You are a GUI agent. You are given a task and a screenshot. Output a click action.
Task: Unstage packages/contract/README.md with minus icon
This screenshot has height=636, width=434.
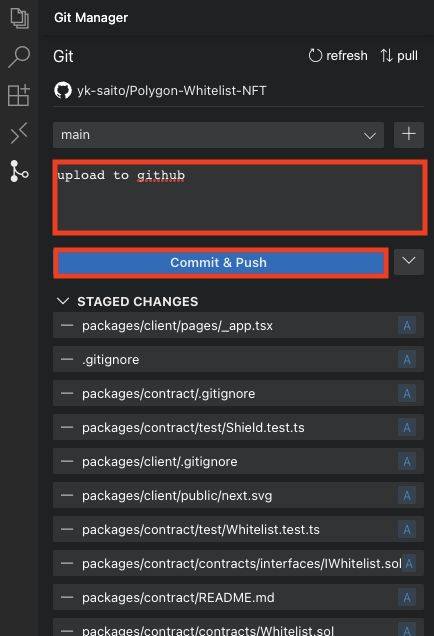(67, 597)
